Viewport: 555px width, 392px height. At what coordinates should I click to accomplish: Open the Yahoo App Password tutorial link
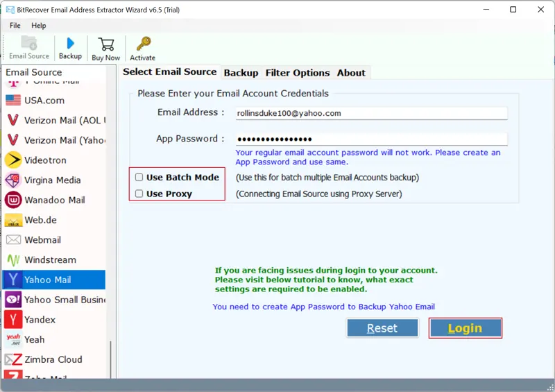(x=323, y=307)
